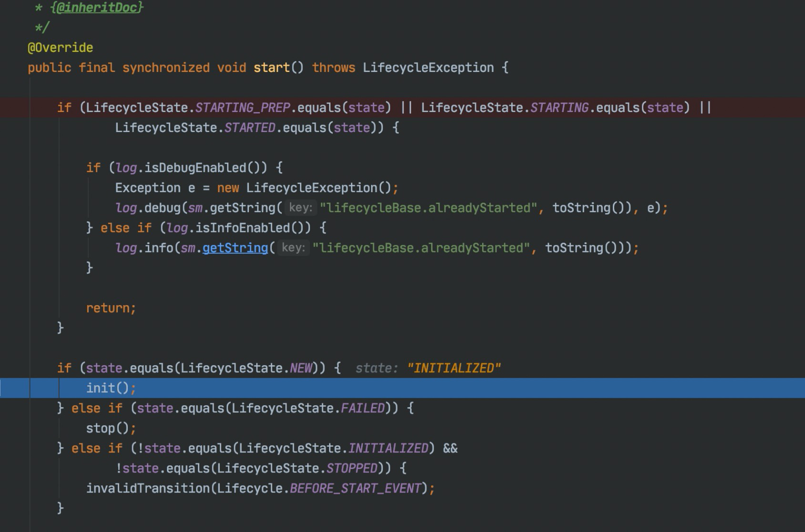Click the inline debugger value state: "INITIALIZED"
The height and width of the screenshot is (532, 805).
(x=428, y=368)
